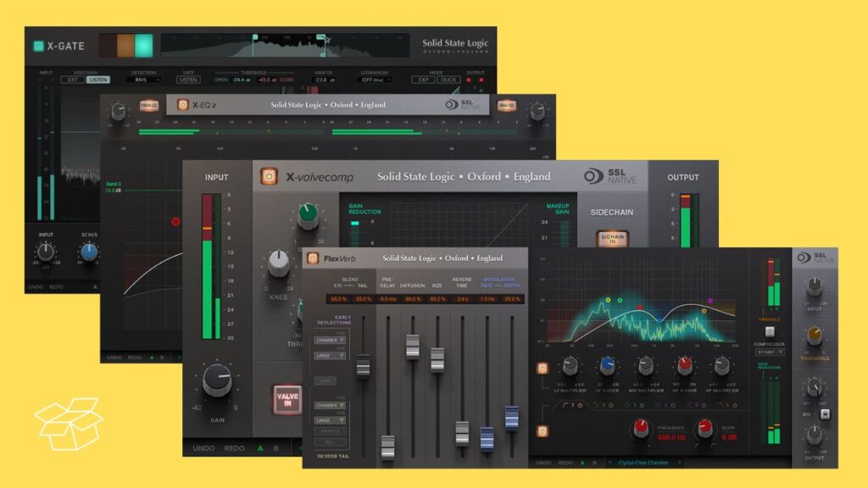868x488 pixels.
Task: Open early reflections CHAMBER type dropdown
Action: [329, 340]
